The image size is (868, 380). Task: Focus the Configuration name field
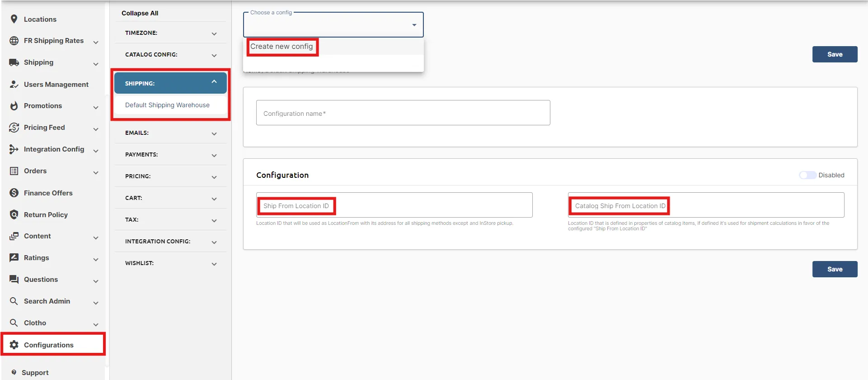[x=403, y=113]
